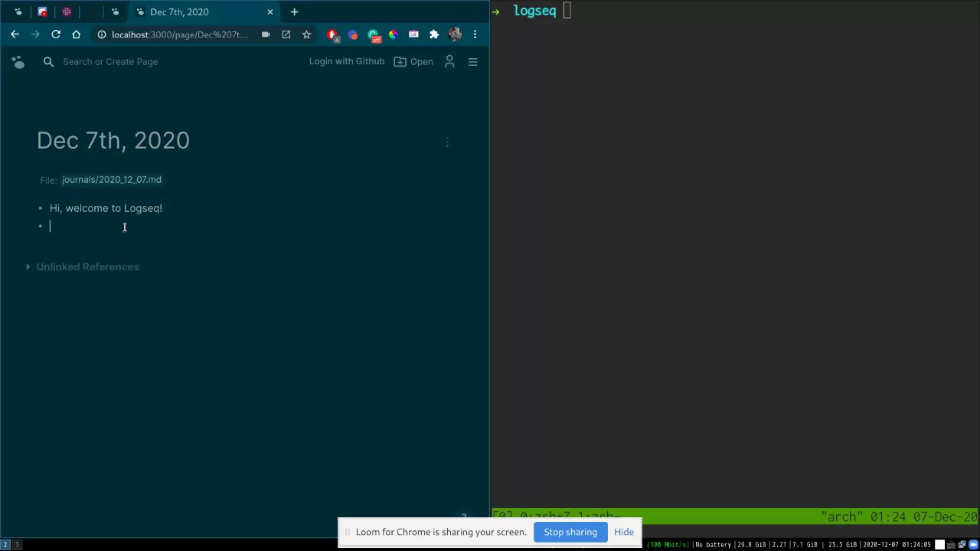Click the 'No battery' status entry
Viewport: 980px width, 551px height.
pos(713,545)
